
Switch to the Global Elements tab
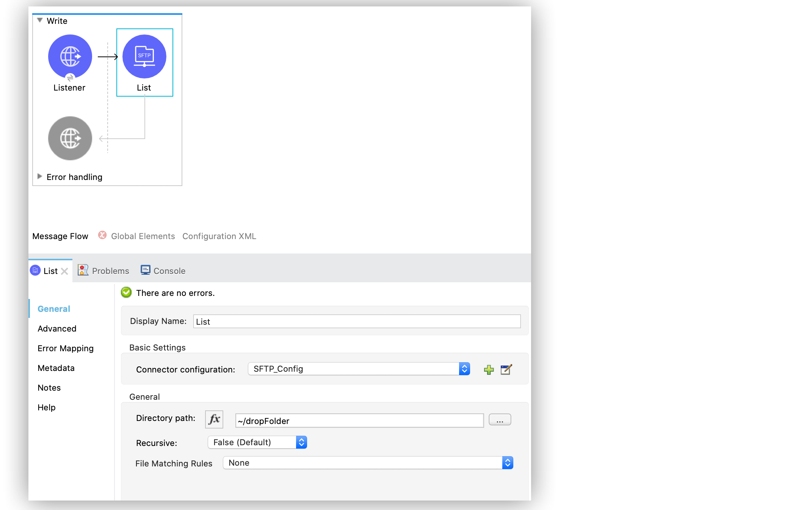(143, 236)
